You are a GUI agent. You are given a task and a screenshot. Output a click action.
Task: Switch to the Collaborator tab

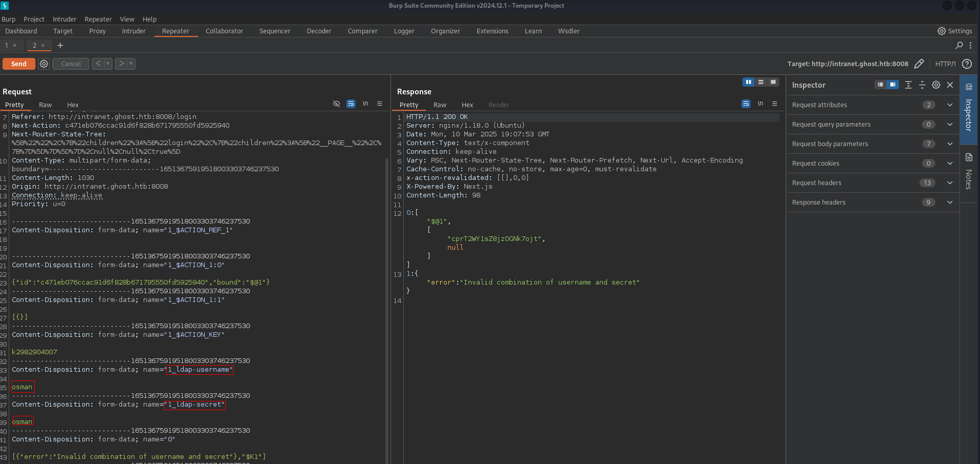pyautogui.click(x=224, y=31)
